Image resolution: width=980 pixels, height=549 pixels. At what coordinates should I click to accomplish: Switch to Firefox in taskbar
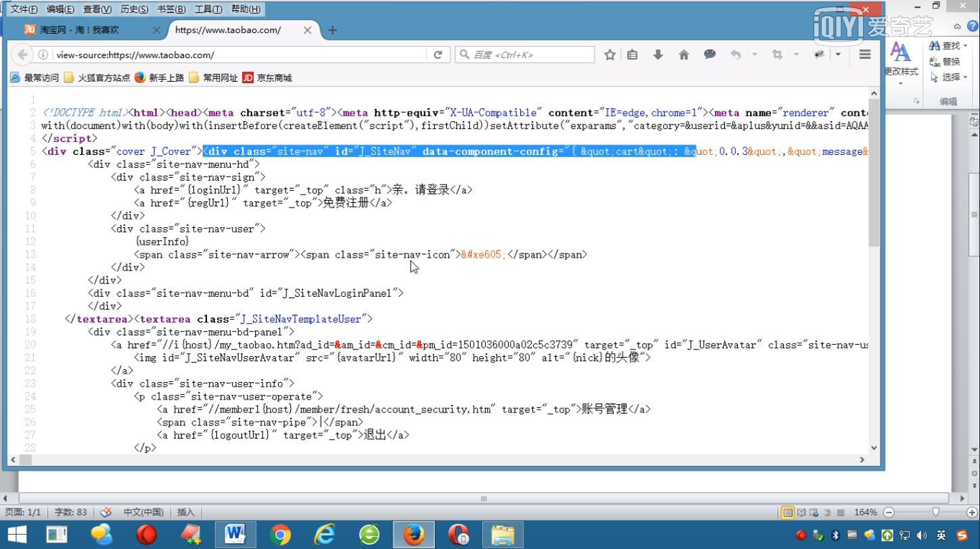(414, 535)
